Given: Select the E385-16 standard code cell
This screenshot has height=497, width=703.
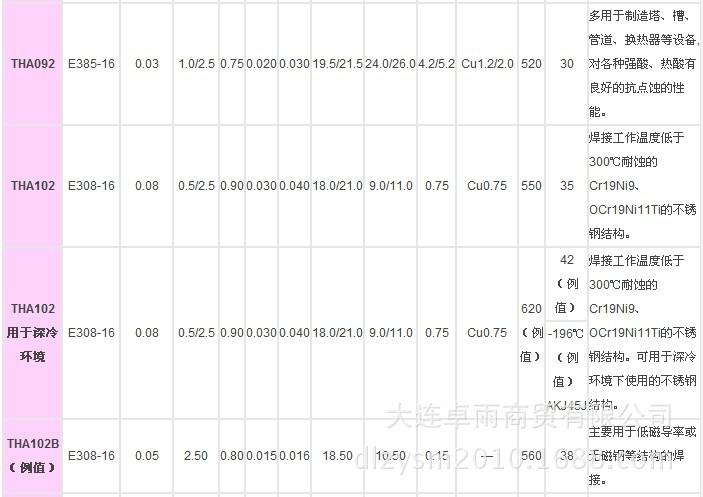Looking at the screenshot, I should click(91, 63).
